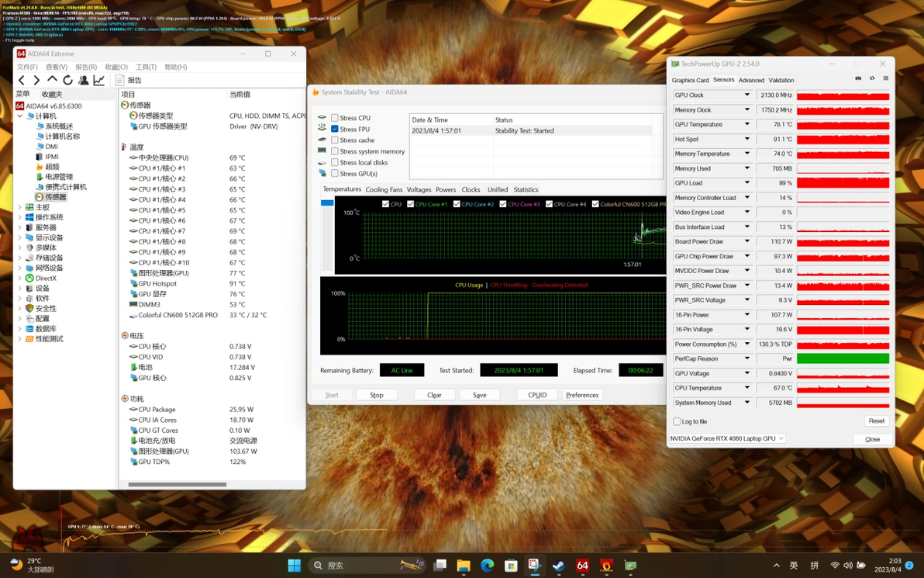The image size is (924, 578).
Task: Select 电源管理 in the AIDA64 tree
Action: (59, 177)
